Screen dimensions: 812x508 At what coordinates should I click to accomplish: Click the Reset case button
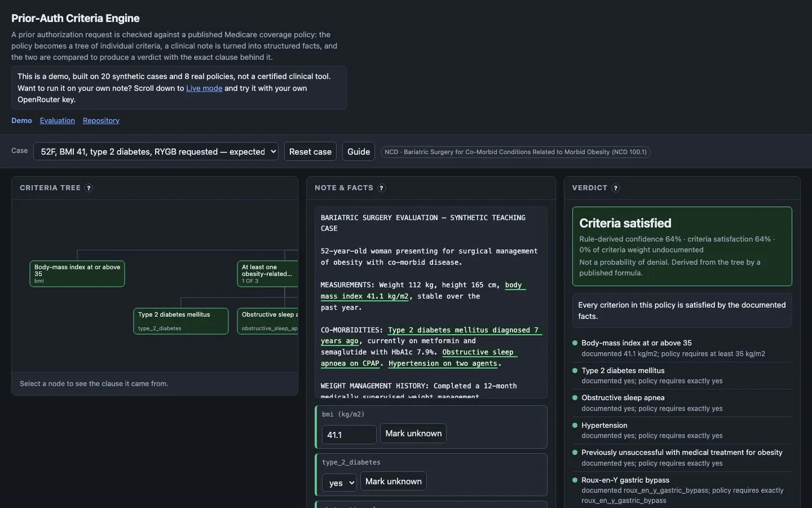(310, 151)
